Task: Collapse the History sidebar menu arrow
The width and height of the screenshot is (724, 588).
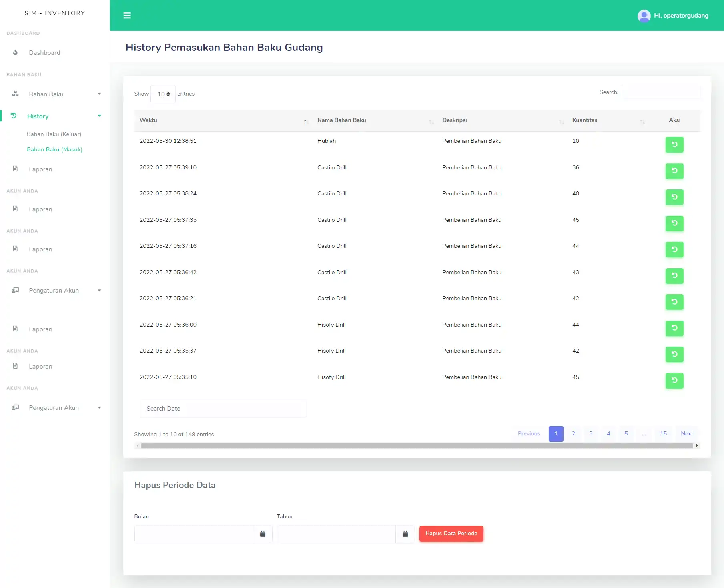Action: pos(99,116)
